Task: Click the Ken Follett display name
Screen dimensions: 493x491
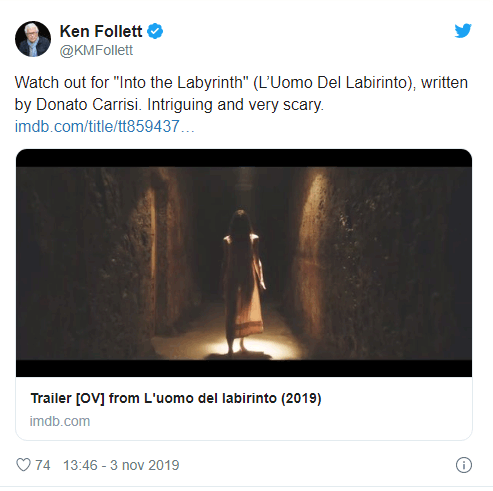Action: (x=101, y=31)
